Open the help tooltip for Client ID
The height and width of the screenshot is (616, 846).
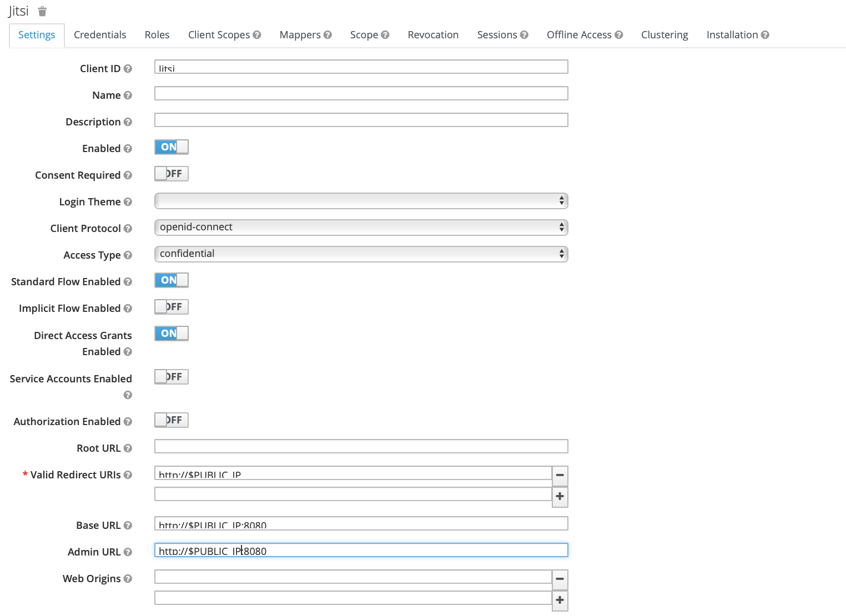pyautogui.click(x=128, y=69)
